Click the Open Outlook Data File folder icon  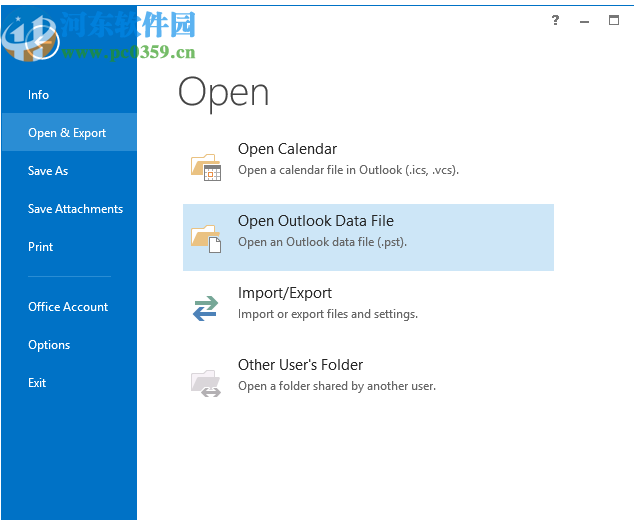pos(206,239)
